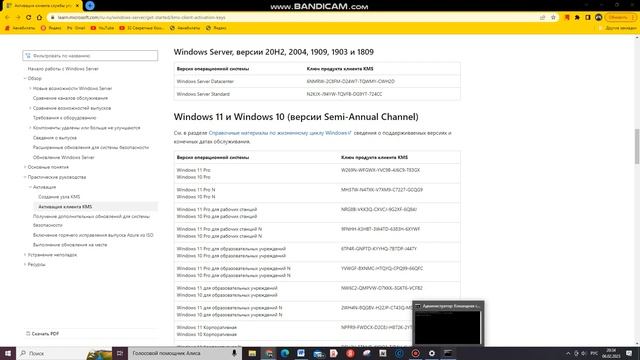Screen dimensions: 640x360
Task: Open Task View on the taskbar
Action: coord(120,353)
